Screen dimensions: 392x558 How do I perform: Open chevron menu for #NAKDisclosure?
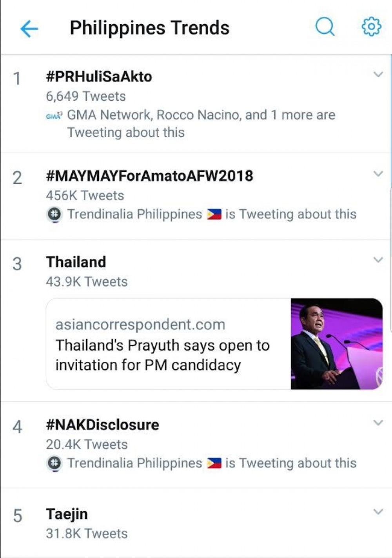378,422
